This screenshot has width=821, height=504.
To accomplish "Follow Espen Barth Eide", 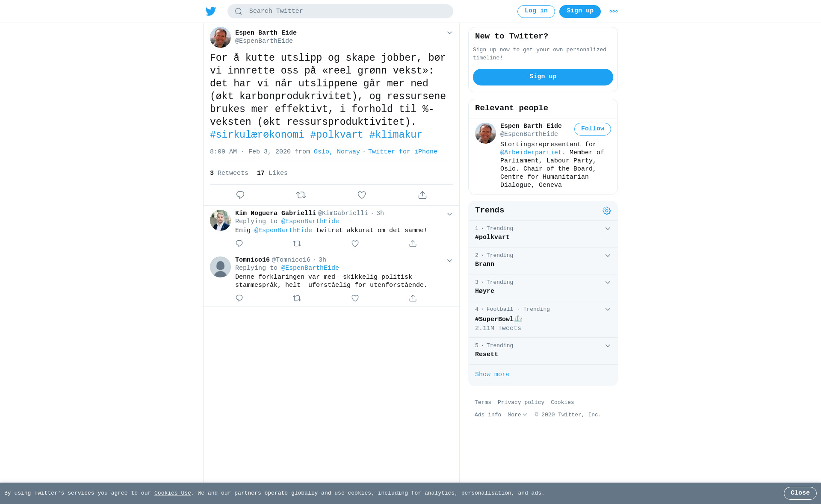I will coord(593,129).
